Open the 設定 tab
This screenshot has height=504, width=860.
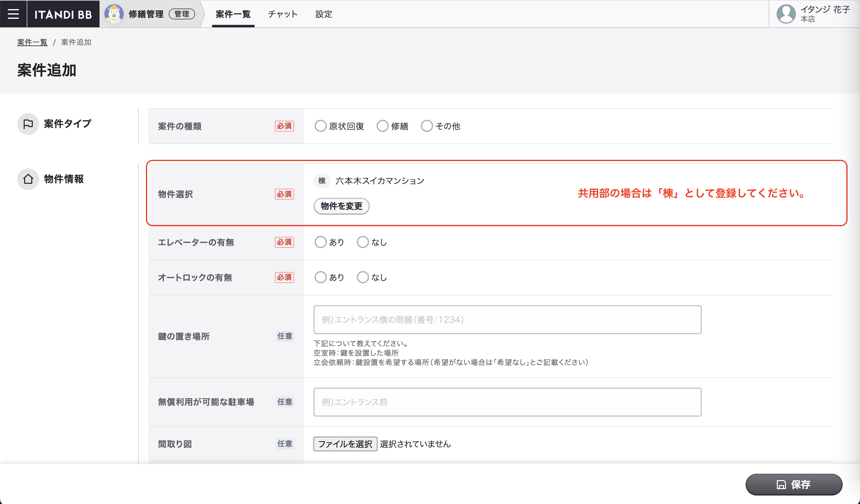point(323,14)
